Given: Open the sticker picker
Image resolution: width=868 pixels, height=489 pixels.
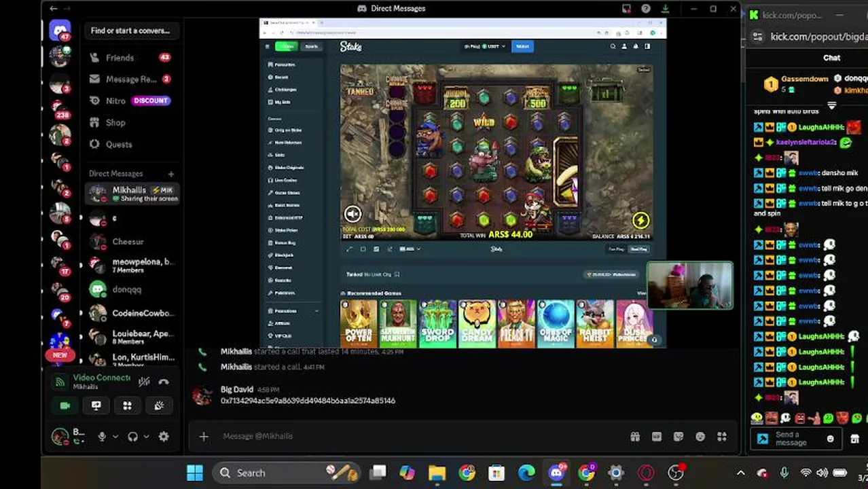Looking at the screenshot, I should tap(679, 437).
